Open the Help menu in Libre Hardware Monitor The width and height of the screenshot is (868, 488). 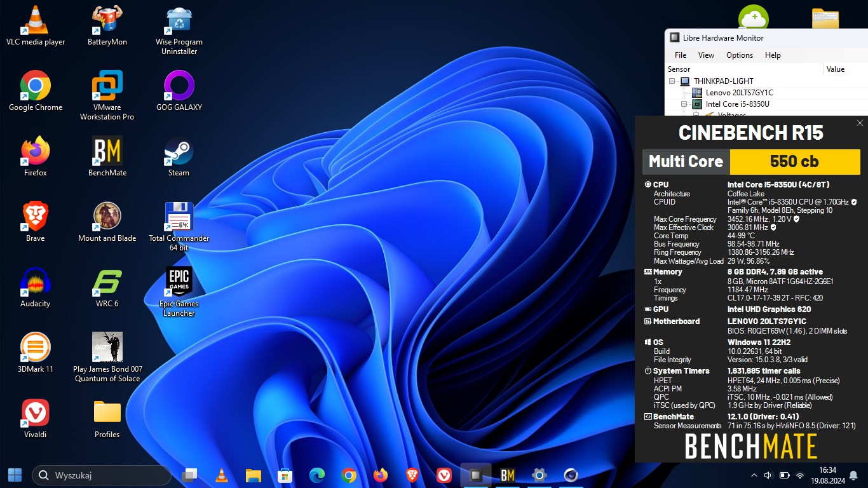coord(773,55)
